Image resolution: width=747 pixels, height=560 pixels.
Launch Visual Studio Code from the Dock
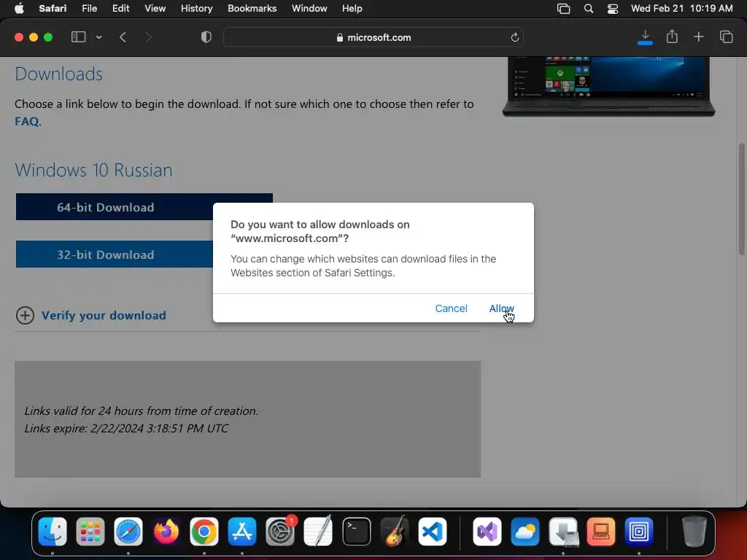[432, 532]
